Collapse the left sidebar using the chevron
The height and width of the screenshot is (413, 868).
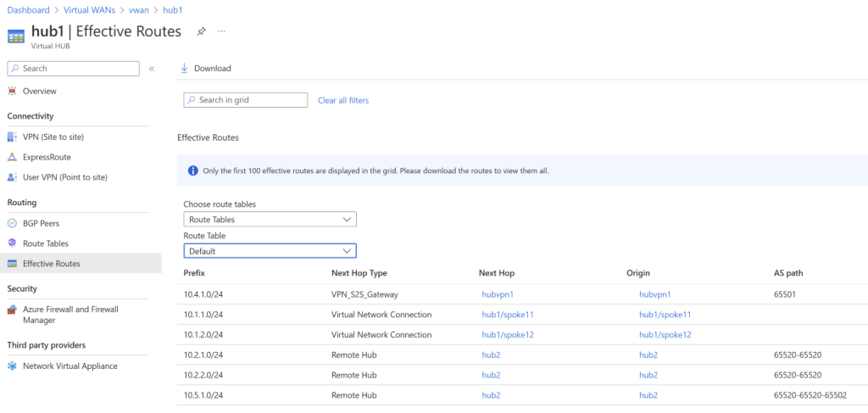pos(152,69)
